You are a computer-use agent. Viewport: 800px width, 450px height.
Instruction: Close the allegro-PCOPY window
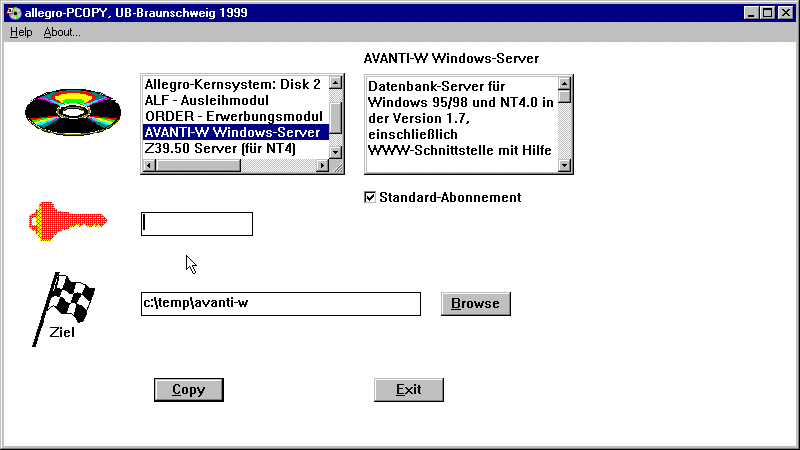[786, 13]
